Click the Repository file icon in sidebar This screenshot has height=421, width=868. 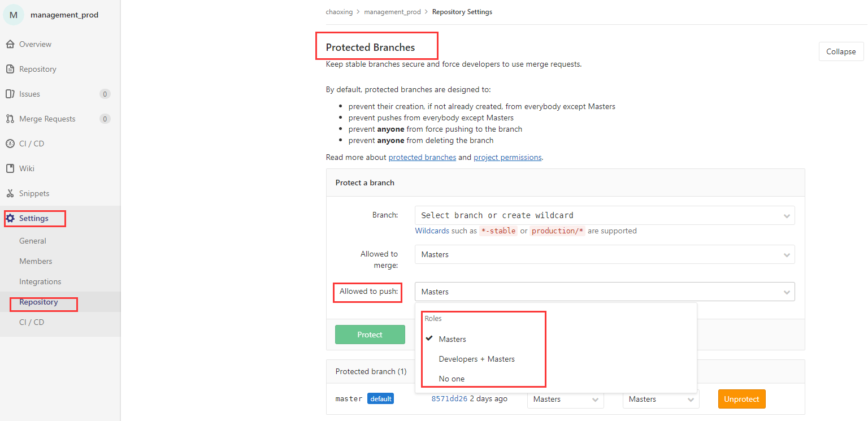(10, 69)
